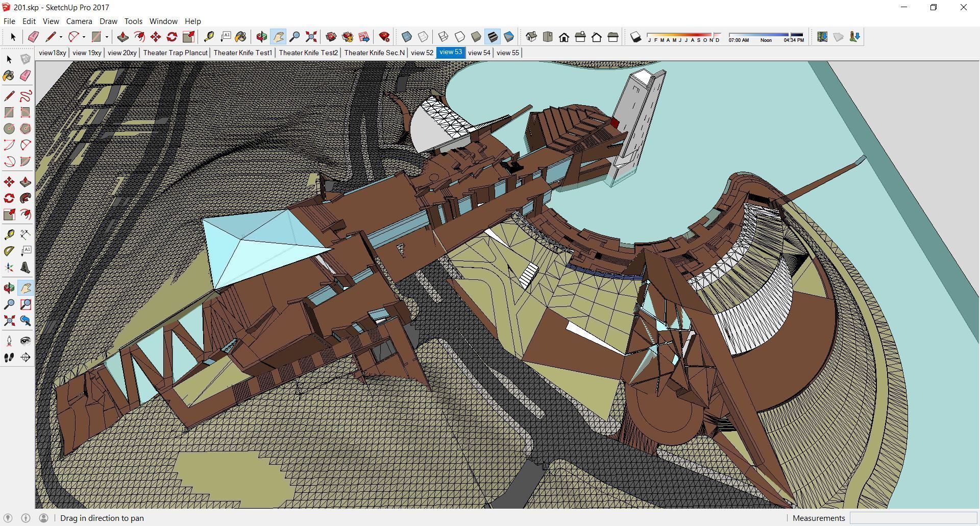Choose the Protractor tool
The image size is (980, 526).
(x=9, y=251)
